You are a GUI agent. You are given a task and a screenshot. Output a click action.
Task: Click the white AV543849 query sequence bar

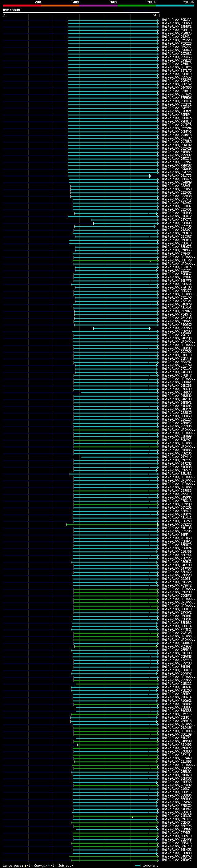tap(81, 12)
